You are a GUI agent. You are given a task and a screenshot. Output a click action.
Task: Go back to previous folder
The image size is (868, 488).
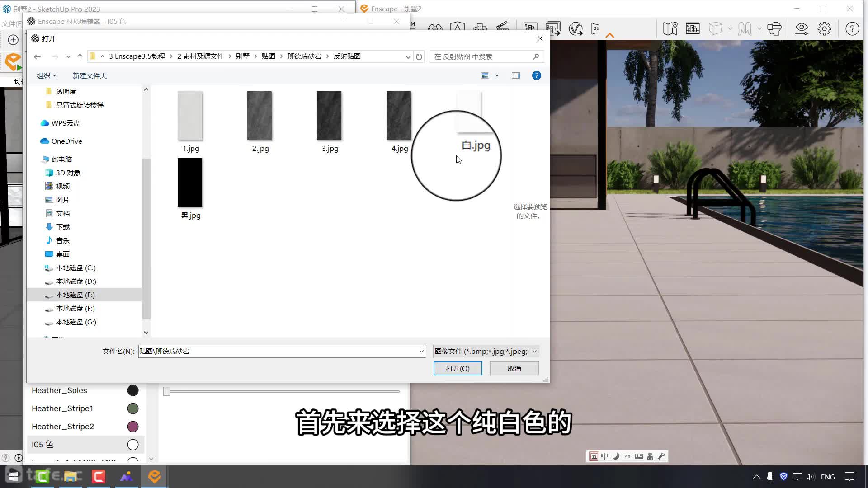pyautogui.click(x=38, y=56)
